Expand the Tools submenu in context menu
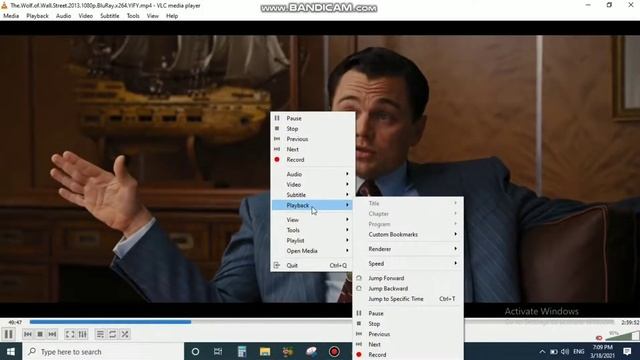Image resolution: width=640 pixels, height=360 pixels. (x=313, y=230)
